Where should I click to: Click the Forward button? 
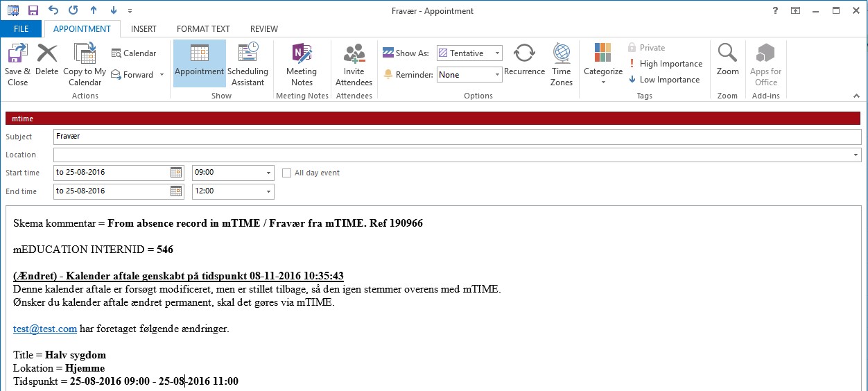click(x=137, y=75)
